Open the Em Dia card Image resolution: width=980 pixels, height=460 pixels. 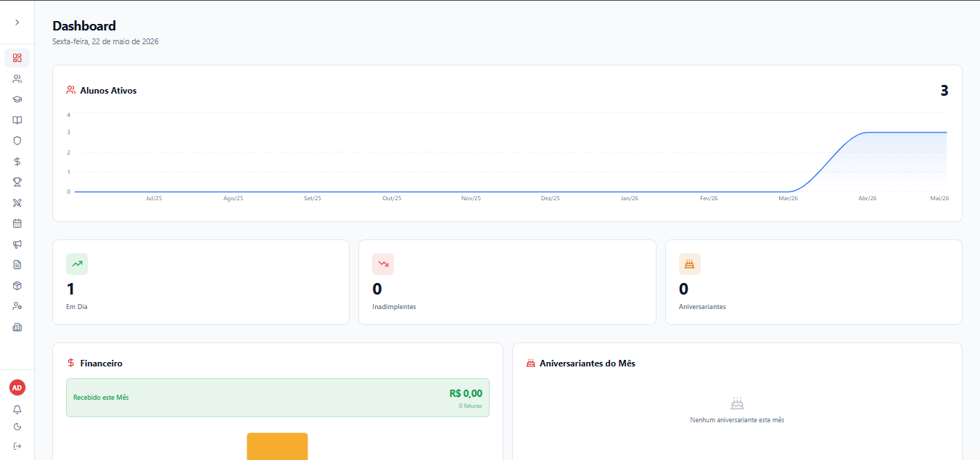(x=201, y=282)
